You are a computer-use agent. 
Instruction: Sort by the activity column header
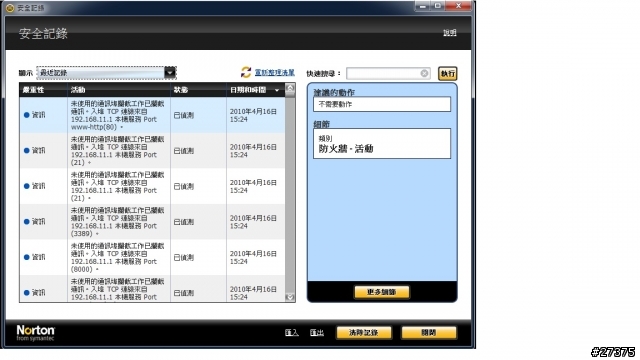(x=119, y=90)
